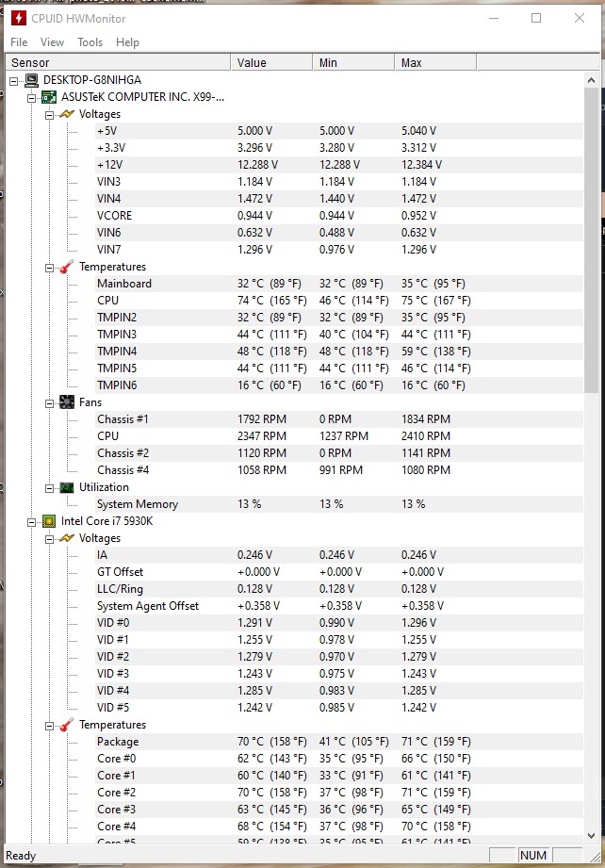The image size is (605, 868).
Task: Click the motherboard Voltages lightning icon
Action: [67, 114]
